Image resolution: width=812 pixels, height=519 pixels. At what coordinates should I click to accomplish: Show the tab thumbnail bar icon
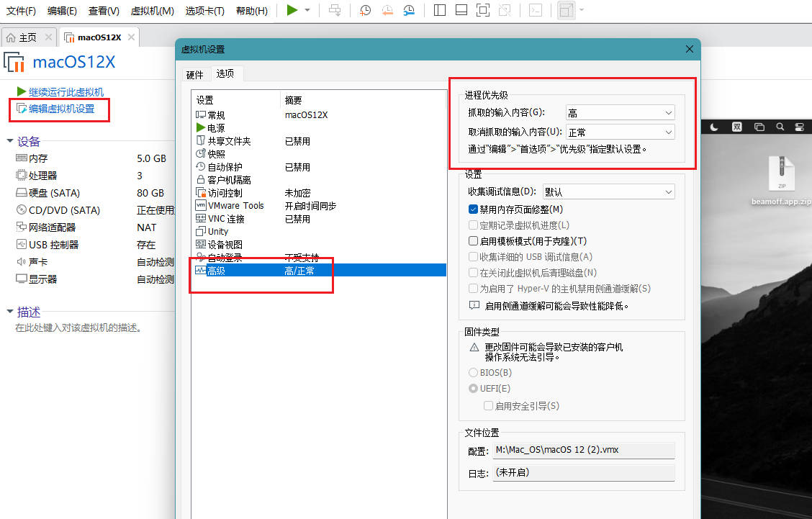(461, 10)
